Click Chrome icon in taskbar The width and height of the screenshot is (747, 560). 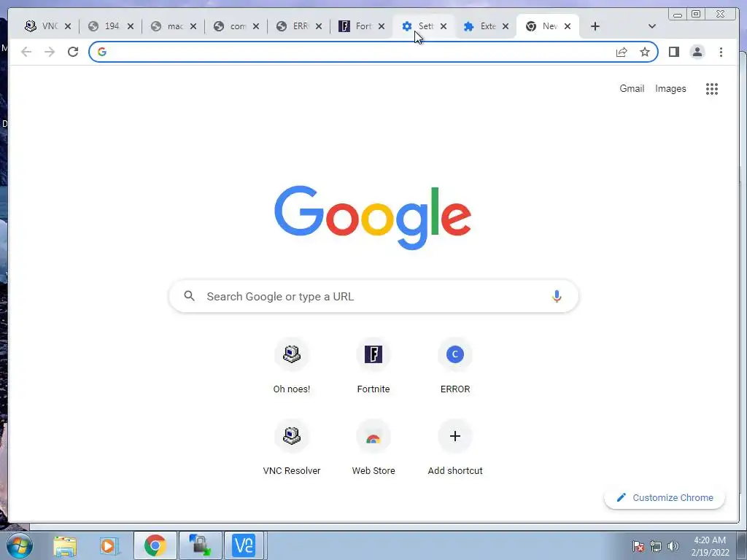(155, 545)
